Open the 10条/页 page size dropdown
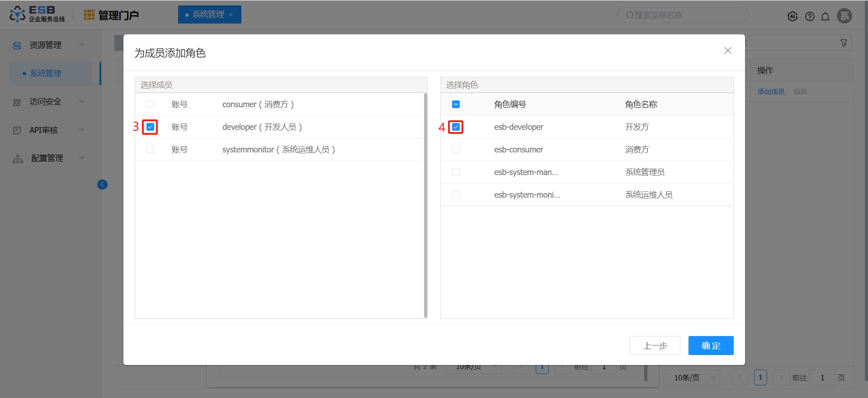Screen dimensions: 868x398 pos(692,377)
